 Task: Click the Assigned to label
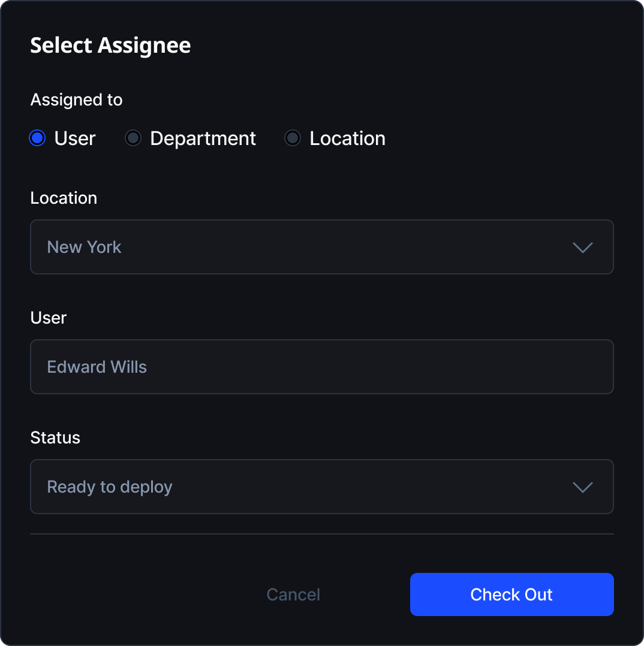(x=76, y=99)
